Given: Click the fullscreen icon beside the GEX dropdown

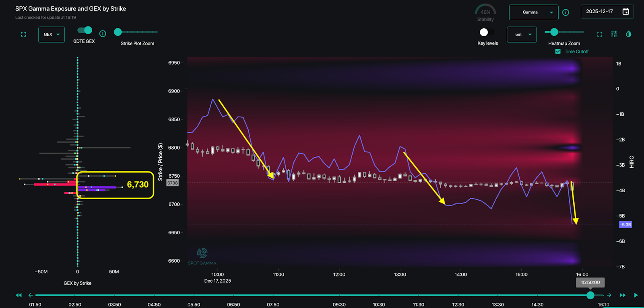Looking at the screenshot, I should click(x=23, y=35).
